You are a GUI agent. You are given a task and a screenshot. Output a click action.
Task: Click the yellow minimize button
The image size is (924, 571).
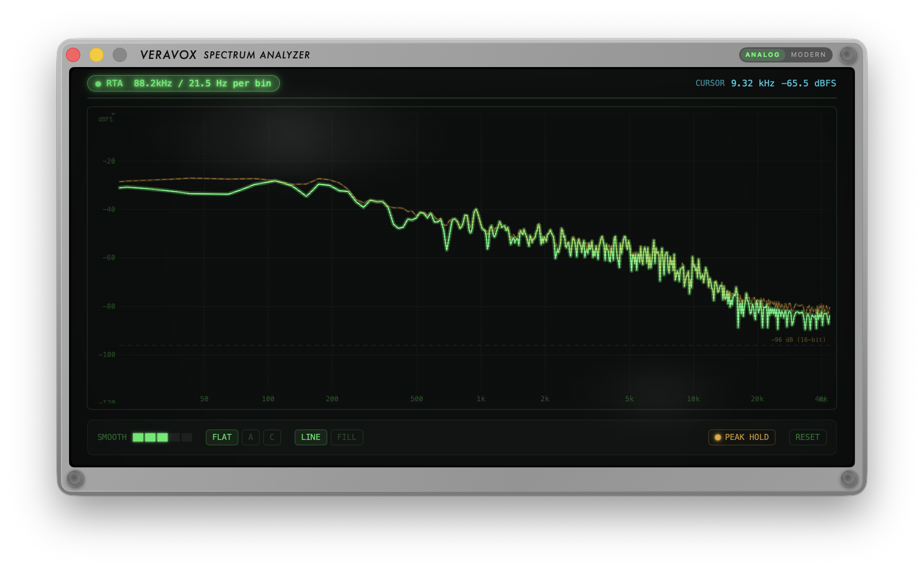pyautogui.click(x=96, y=55)
